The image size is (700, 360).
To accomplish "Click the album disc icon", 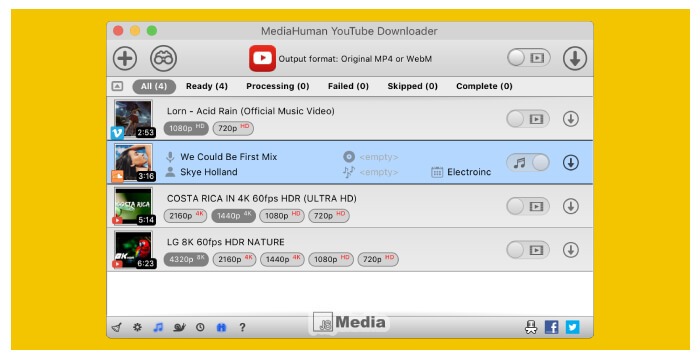I will point(349,157).
